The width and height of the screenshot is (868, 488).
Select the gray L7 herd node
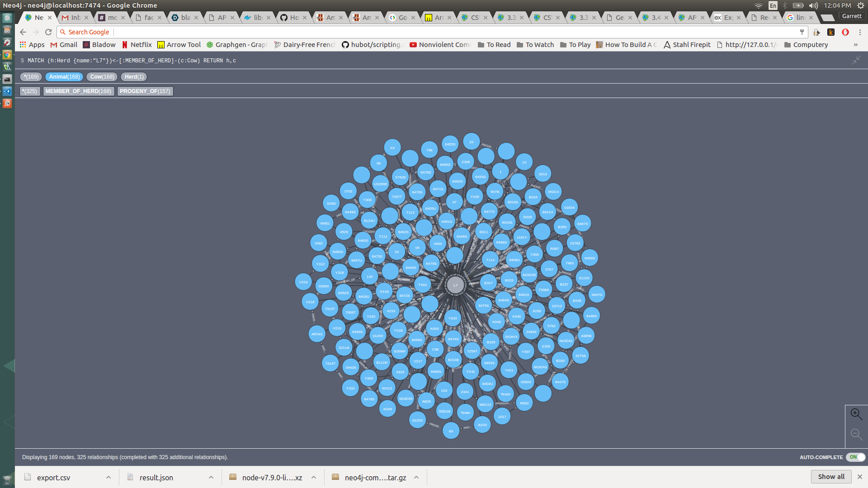[x=455, y=285]
